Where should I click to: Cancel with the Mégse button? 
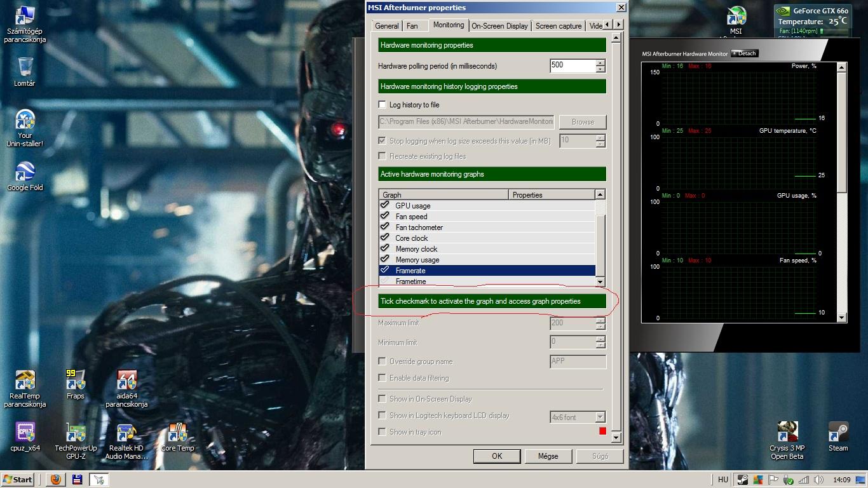(548, 456)
